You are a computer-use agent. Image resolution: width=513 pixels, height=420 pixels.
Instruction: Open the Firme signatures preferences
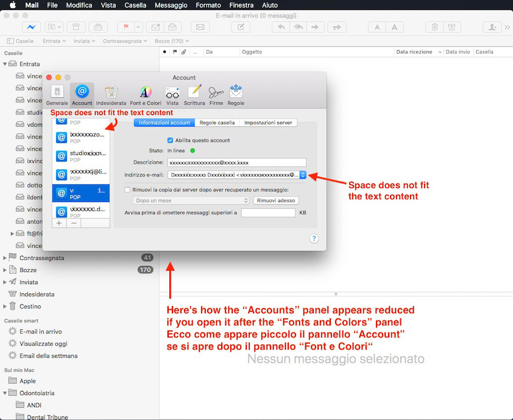(216, 95)
